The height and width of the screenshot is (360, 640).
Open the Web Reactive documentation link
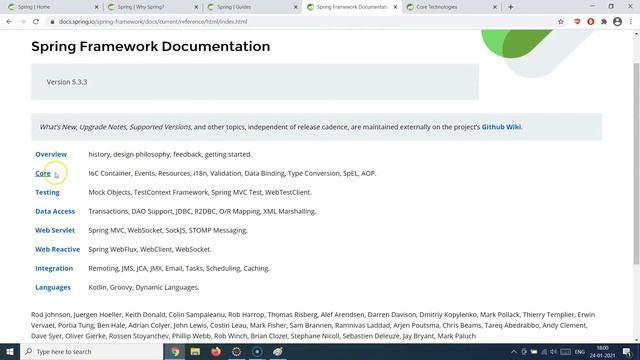(x=58, y=249)
